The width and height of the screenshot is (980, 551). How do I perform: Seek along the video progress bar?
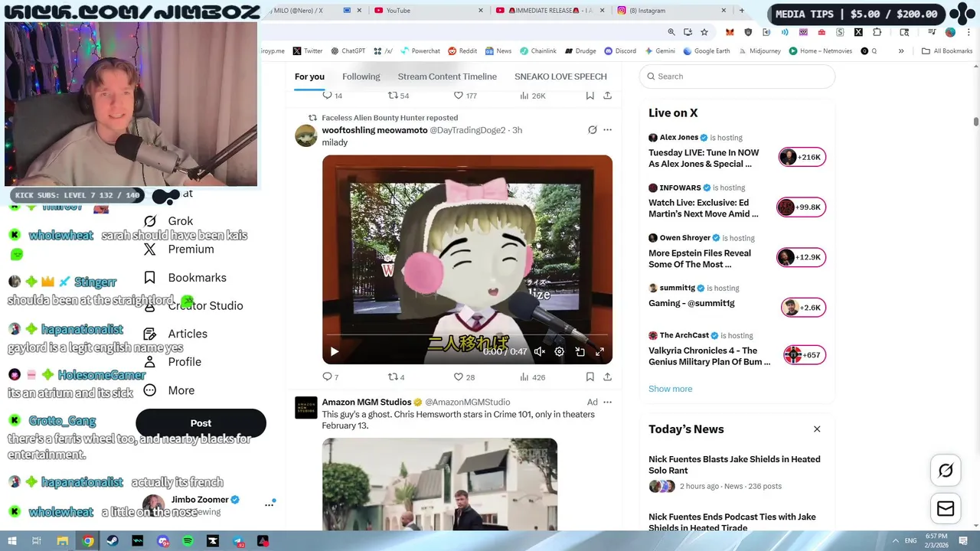tap(467, 334)
